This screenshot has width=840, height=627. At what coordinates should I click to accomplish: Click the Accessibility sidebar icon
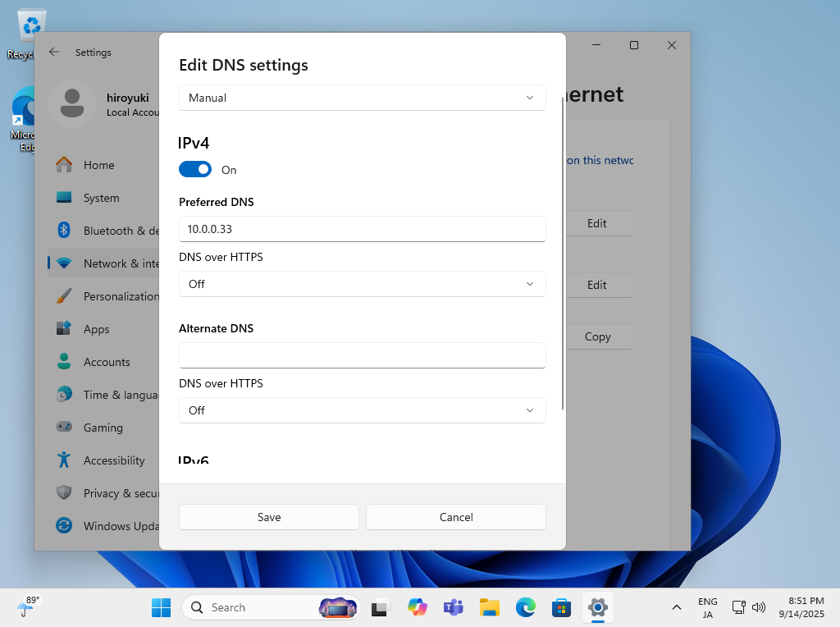pos(64,460)
